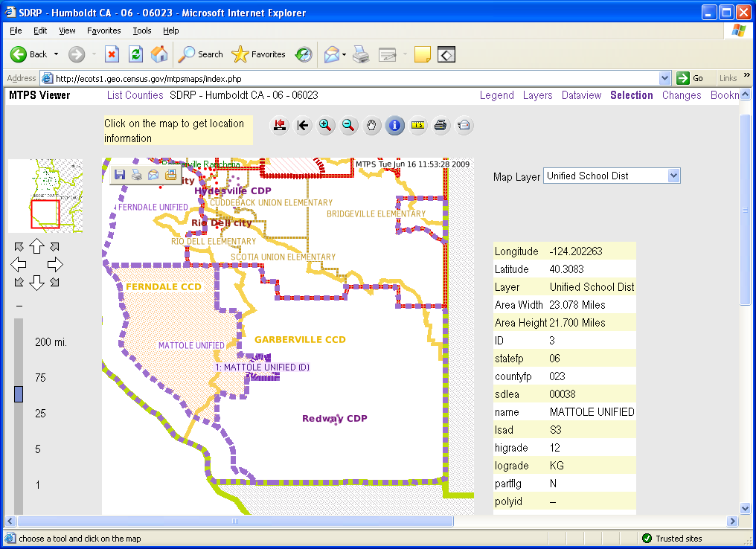Click the blue Identify info tool
This screenshot has height=549, width=756.
tap(394, 126)
